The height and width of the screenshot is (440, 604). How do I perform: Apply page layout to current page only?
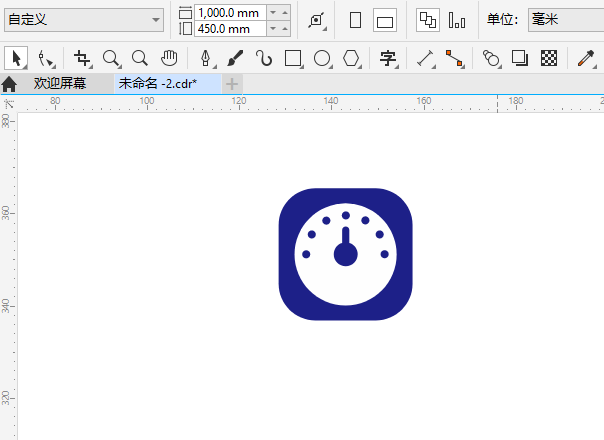457,20
